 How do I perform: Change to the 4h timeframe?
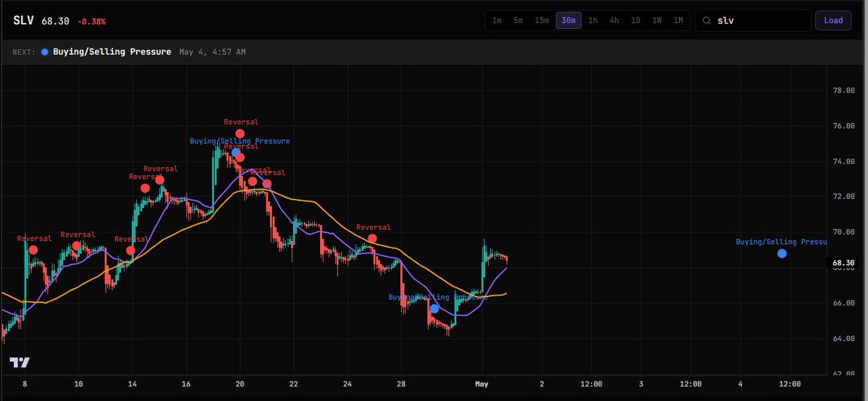click(614, 20)
